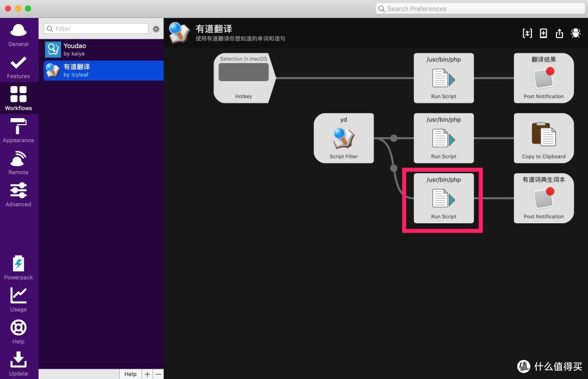
Task: Select the Selection in macOS Hotkey node
Action: tap(244, 78)
